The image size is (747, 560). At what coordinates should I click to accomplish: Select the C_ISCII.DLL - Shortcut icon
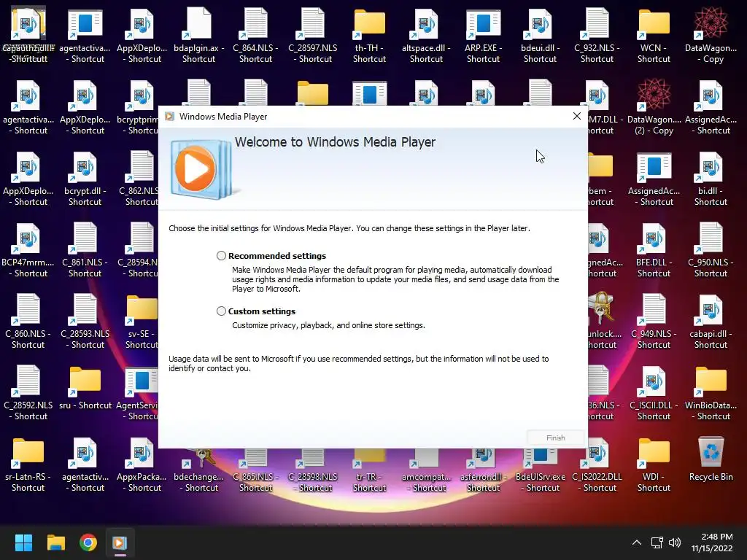point(654,394)
